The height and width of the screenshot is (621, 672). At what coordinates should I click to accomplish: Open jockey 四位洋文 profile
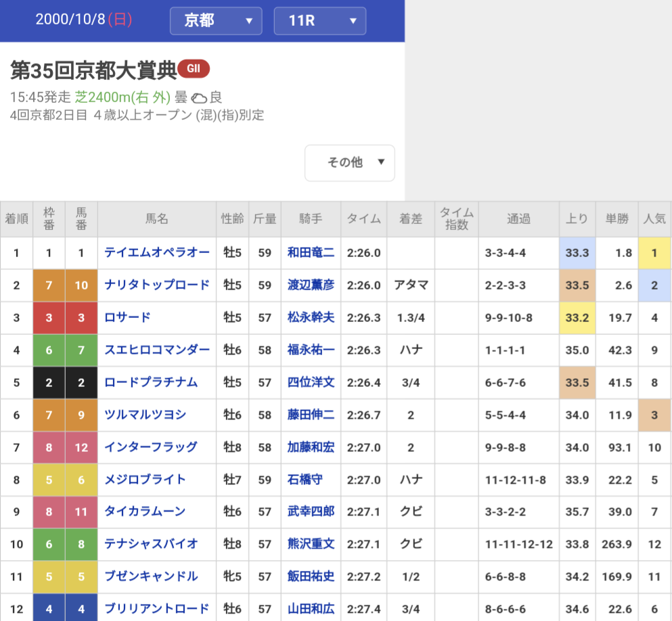(311, 382)
